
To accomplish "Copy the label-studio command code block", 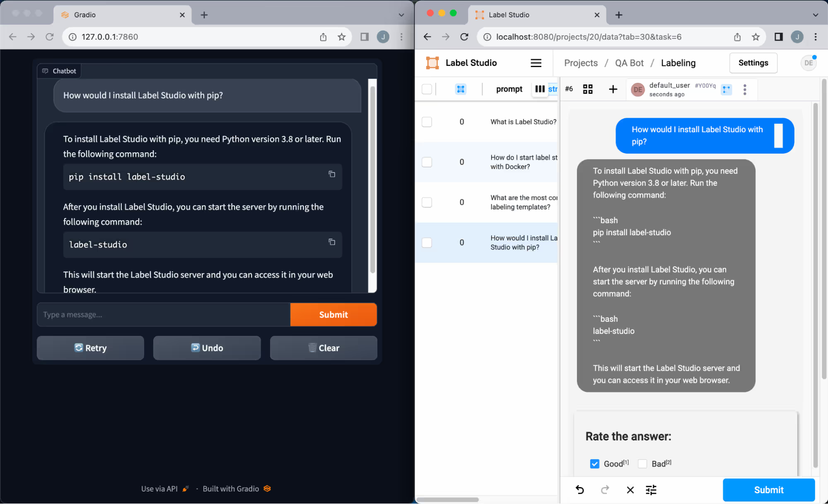I will (x=332, y=242).
